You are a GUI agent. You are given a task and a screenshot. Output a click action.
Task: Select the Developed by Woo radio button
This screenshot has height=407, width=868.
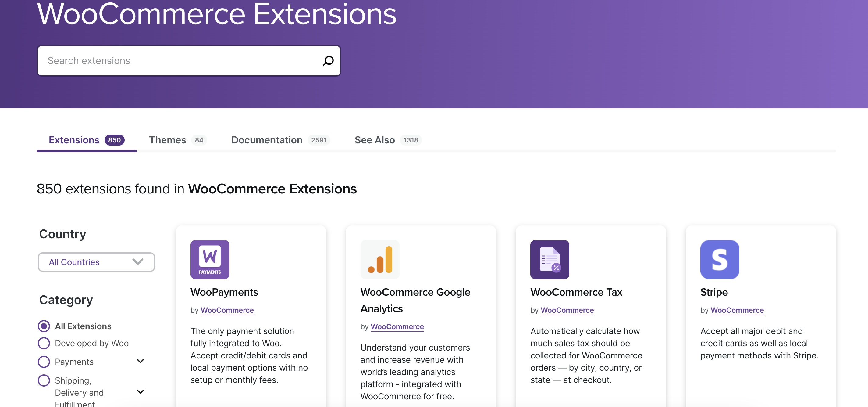[x=44, y=343]
